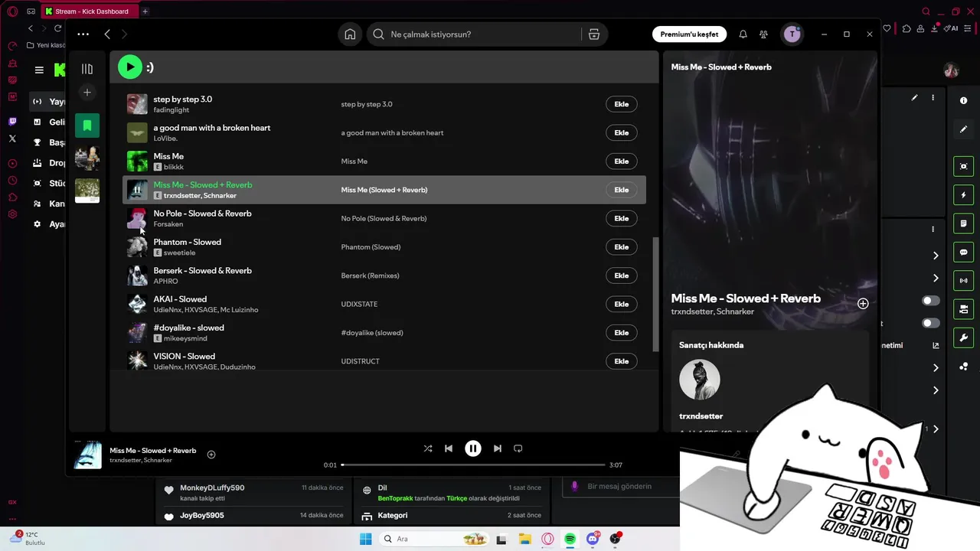Image resolution: width=980 pixels, height=551 pixels.
Task: Add 'Phantom - Slowed' with Ekle
Action: point(622,247)
